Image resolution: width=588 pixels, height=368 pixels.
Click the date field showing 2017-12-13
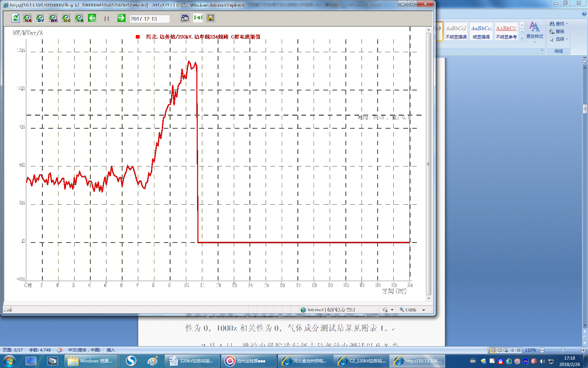click(x=149, y=19)
